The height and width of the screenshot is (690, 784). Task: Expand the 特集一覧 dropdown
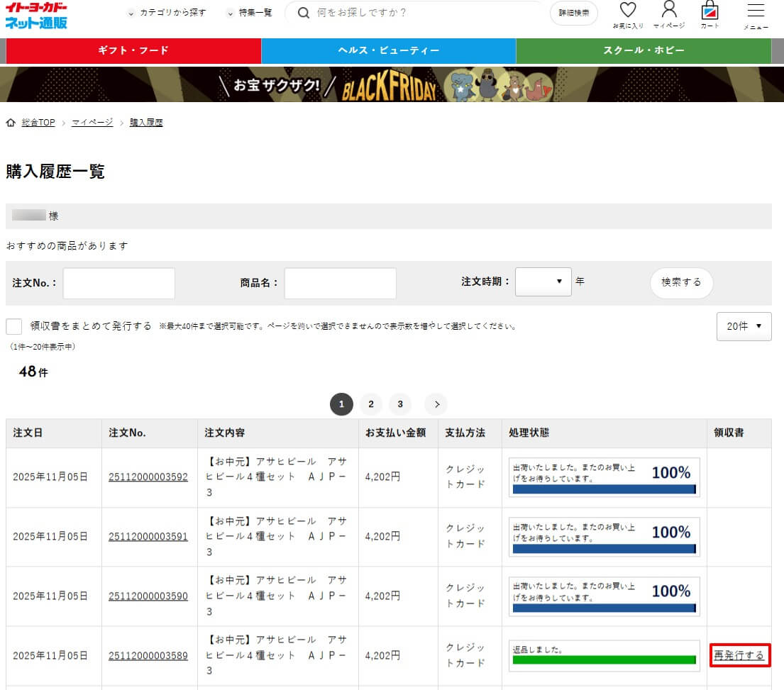tap(249, 13)
